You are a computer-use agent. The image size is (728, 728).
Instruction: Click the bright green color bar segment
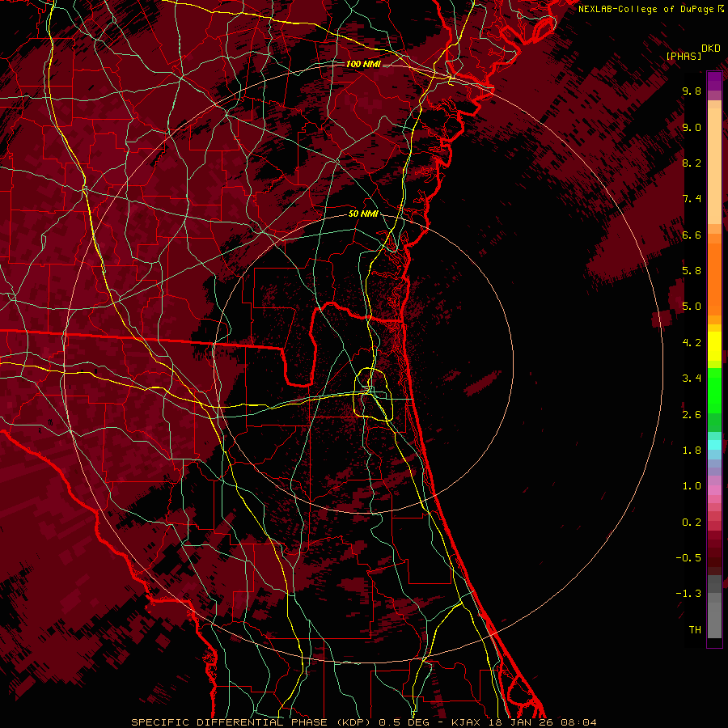pyautogui.click(x=714, y=390)
